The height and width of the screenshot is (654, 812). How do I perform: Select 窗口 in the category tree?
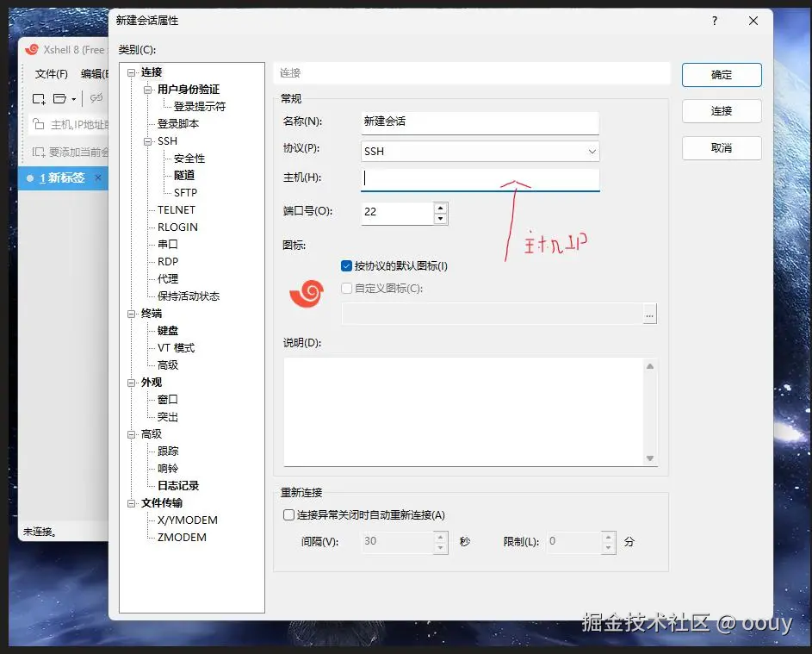167,400
